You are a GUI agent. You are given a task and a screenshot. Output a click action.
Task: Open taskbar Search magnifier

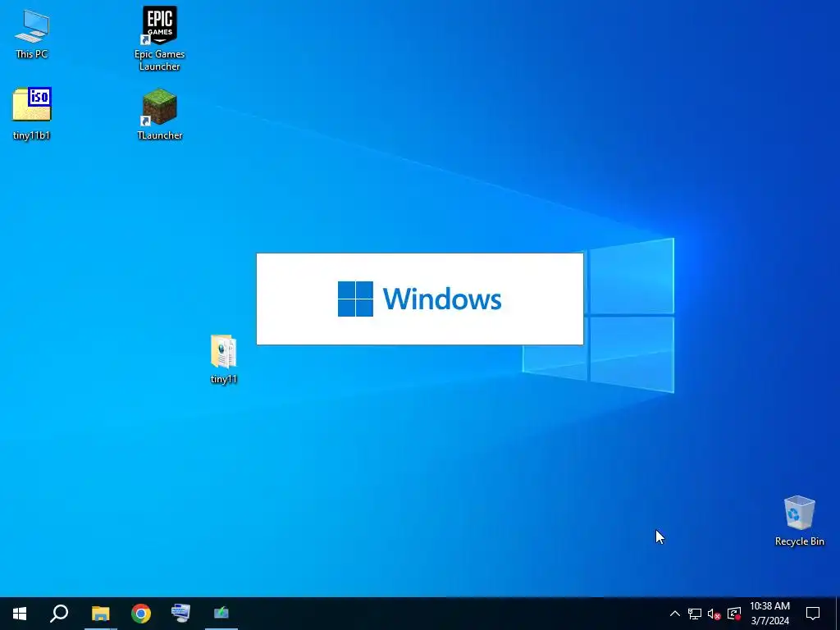[59, 614]
